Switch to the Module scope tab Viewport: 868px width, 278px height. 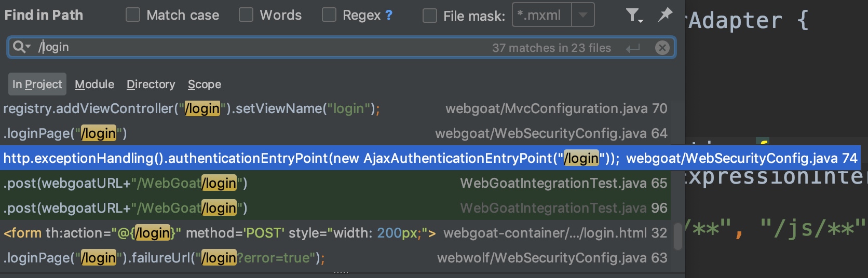[94, 84]
